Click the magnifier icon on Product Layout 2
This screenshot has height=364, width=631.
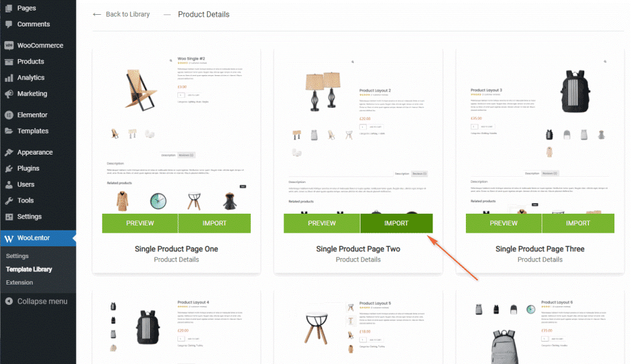[352, 62]
